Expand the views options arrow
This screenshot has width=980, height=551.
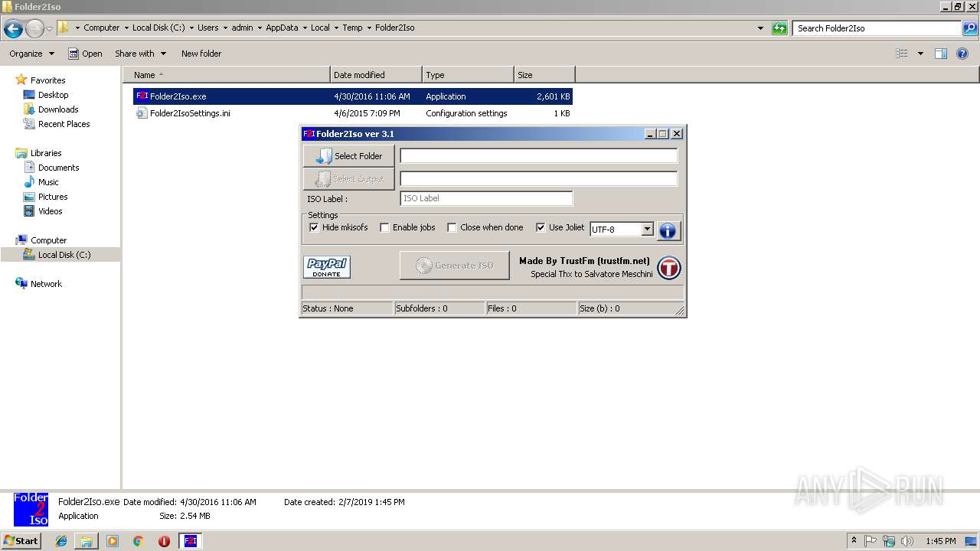pos(920,54)
